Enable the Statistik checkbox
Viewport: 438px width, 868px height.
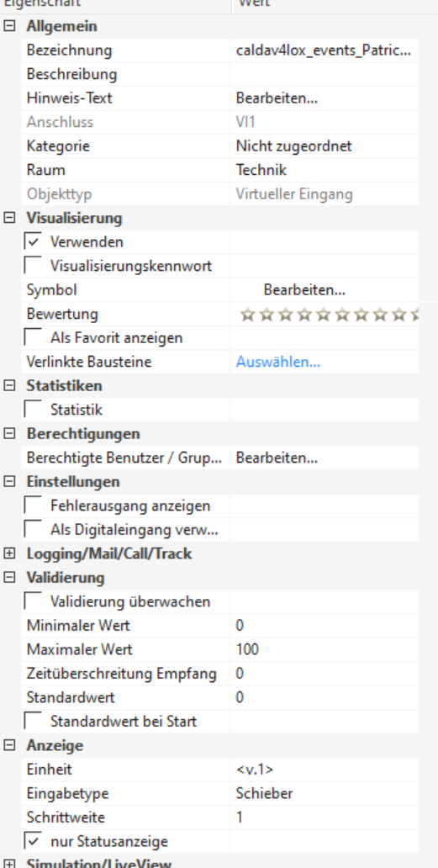point(33,410)
